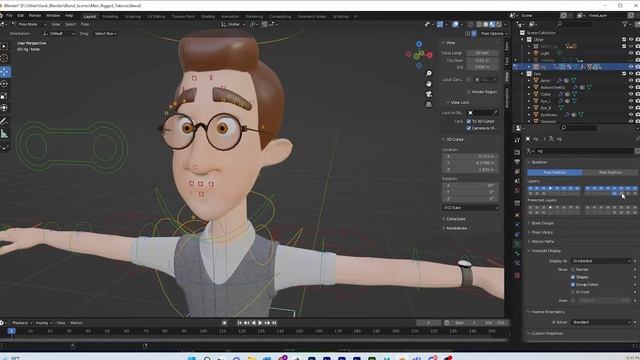Open the Render menu

[35, 16]
